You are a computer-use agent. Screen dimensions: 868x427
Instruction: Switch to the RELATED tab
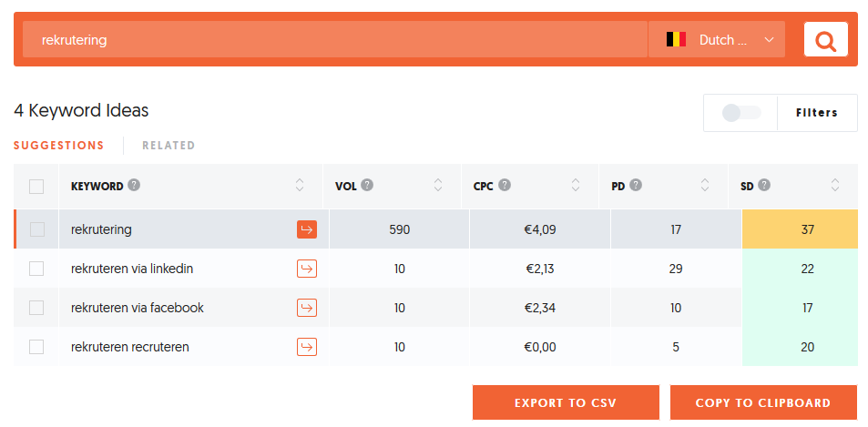[168, 146]
